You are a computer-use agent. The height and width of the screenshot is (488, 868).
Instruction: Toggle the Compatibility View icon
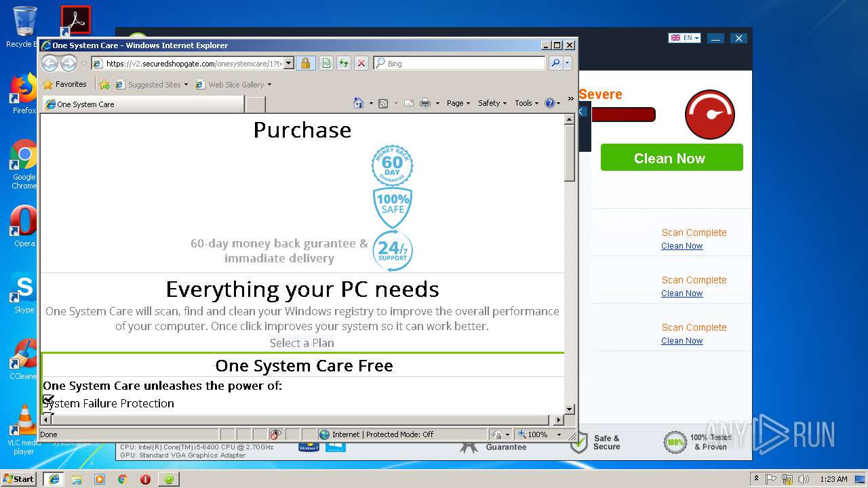coord(326,63)
